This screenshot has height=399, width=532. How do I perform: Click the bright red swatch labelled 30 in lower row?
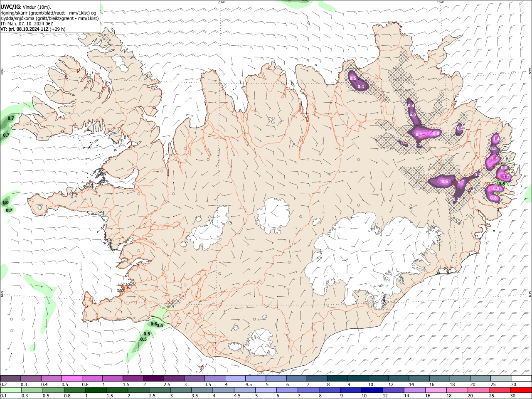pos(521,390)
